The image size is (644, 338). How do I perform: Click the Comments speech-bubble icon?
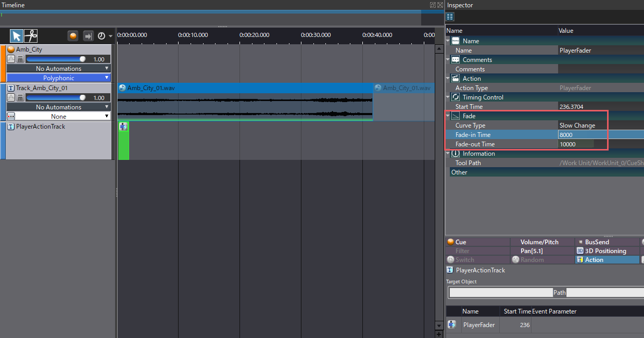(456, 59)
